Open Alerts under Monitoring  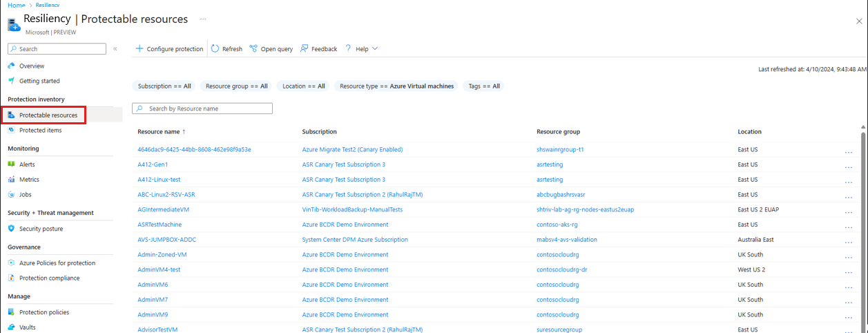pyautogui.click(x=27, y=164)
